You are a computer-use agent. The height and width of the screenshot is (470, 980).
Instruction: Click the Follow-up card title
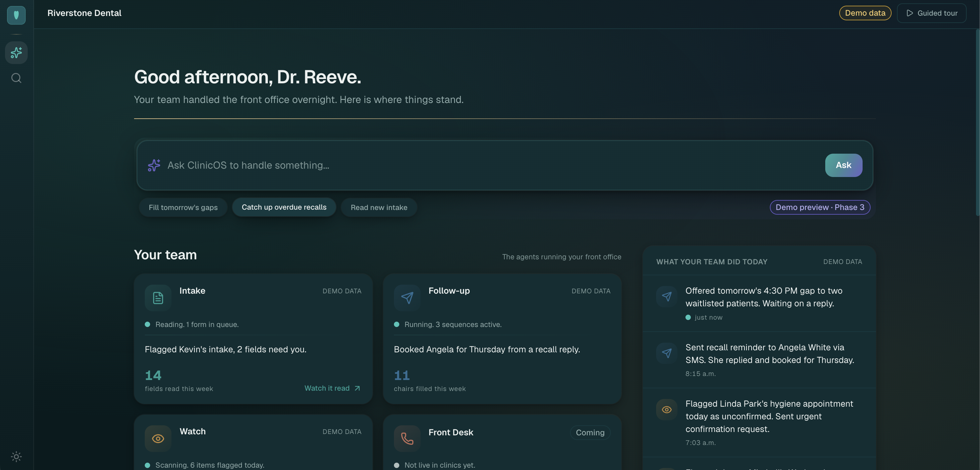point(449,291)
